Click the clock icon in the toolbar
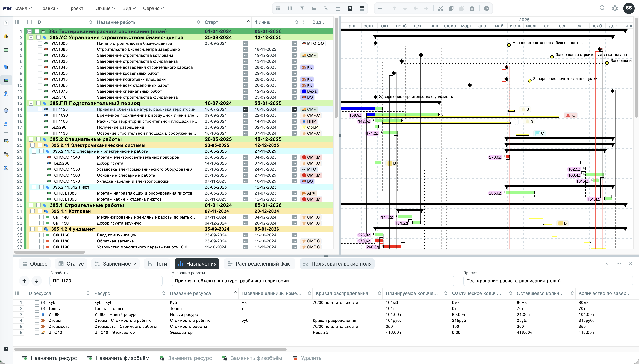 click(487, 8)
